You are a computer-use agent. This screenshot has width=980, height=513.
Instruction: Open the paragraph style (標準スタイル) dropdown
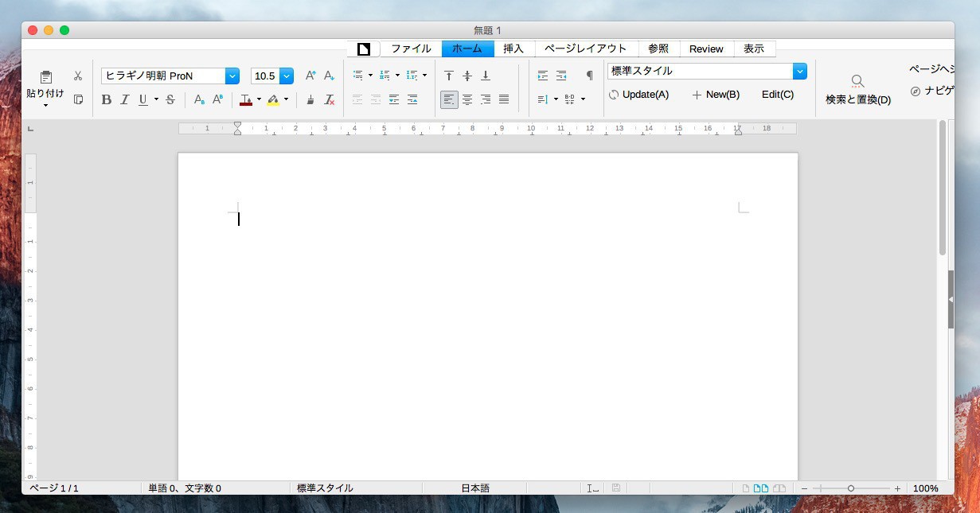[x=800, y=71]
